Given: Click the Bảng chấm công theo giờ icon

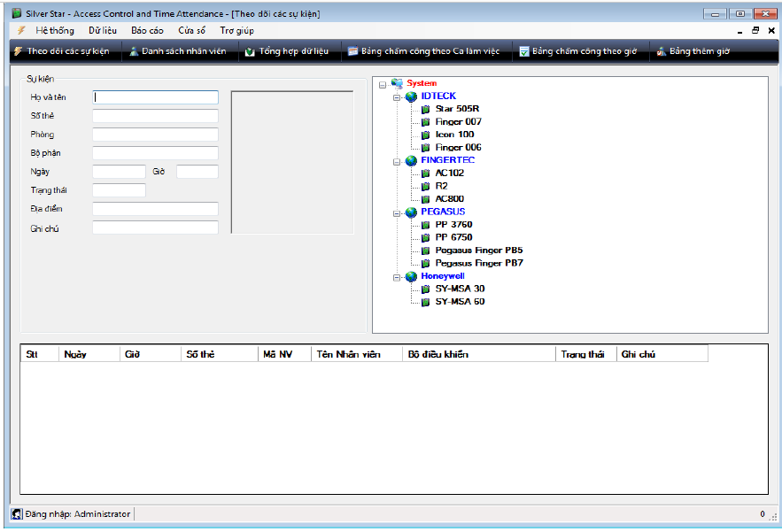Looking at the screenshot, I should point(524,51).
